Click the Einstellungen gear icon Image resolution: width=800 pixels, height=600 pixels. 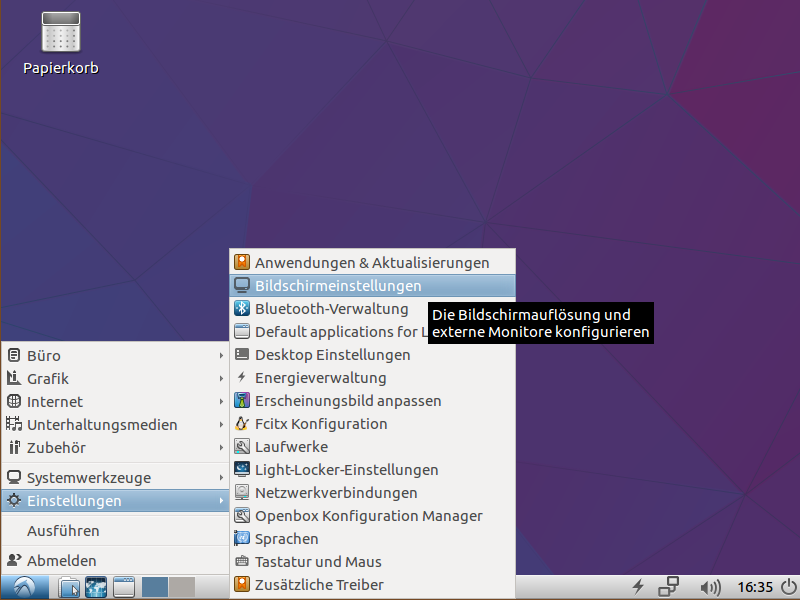pos(14,501)
